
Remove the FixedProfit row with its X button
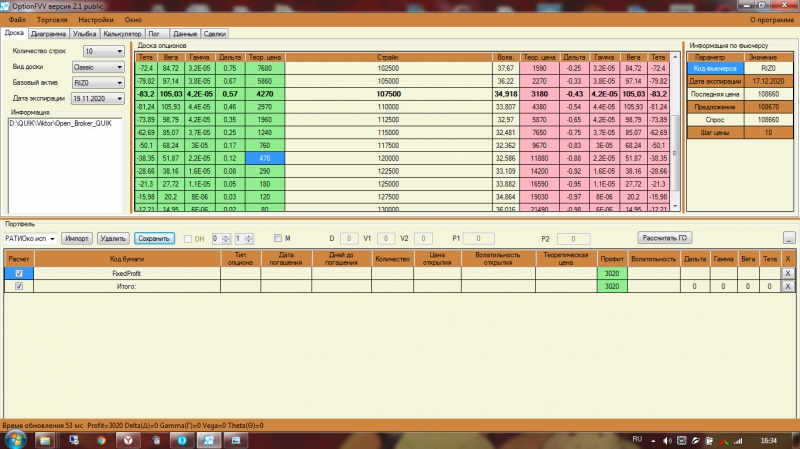tap(788, 273)
